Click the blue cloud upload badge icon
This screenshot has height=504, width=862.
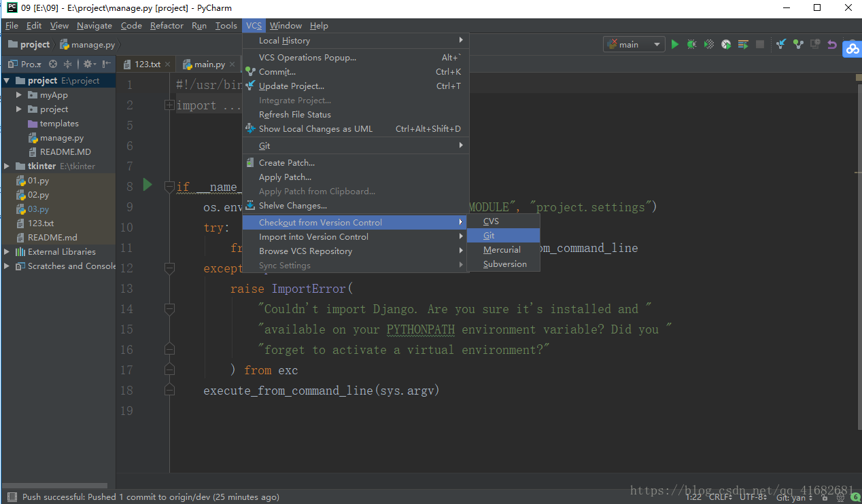click(852, 49)
